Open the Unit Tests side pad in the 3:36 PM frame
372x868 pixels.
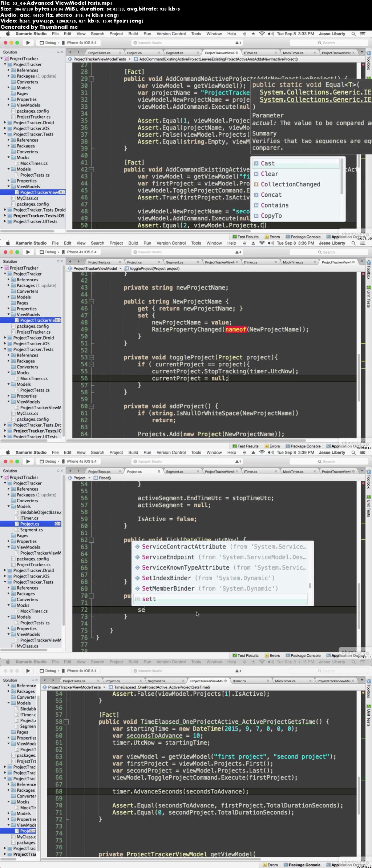(368, 296)
